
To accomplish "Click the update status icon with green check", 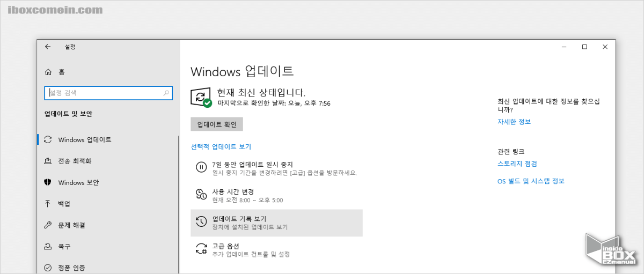I will [201, 97].
